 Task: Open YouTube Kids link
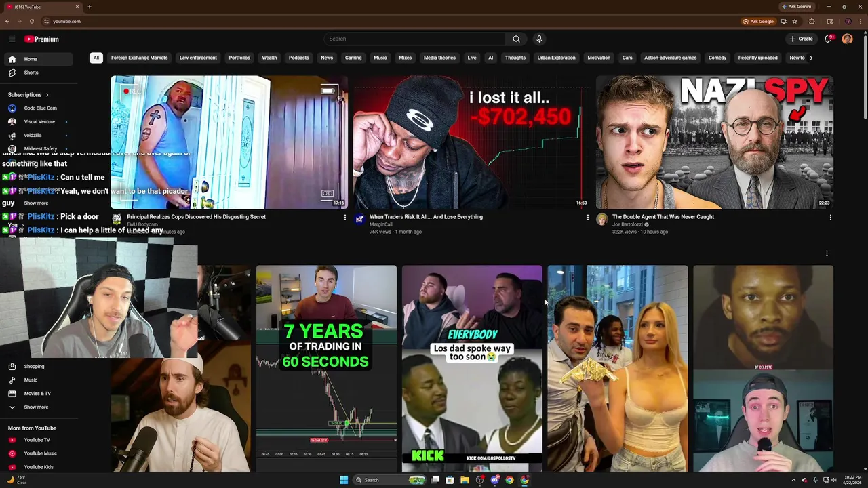[38, 467]
